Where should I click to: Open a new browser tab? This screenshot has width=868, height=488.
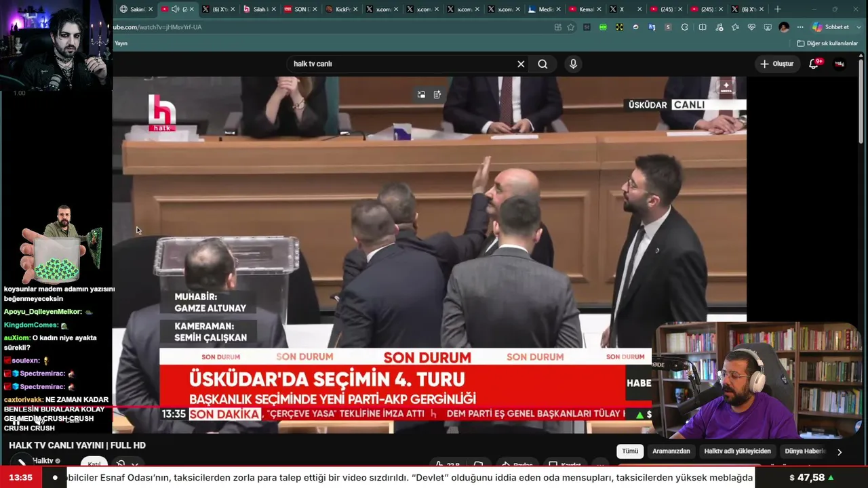[x=778, y=9]
